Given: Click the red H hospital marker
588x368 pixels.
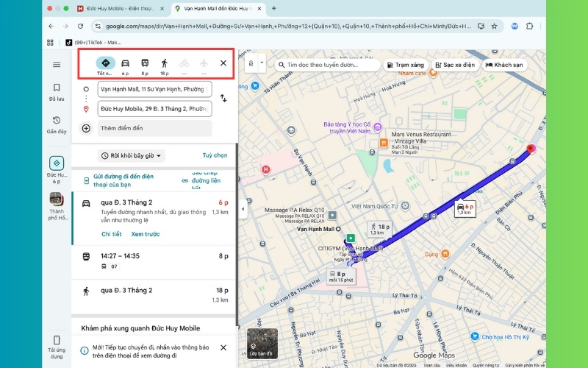Looking at the screenshot, I should point(266,170).
